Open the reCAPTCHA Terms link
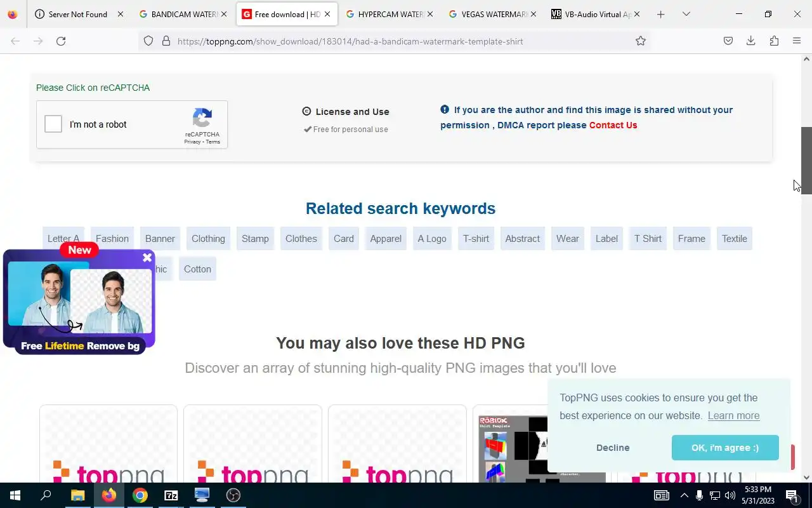This screenshot has height=508, width=812. [213, 142]
